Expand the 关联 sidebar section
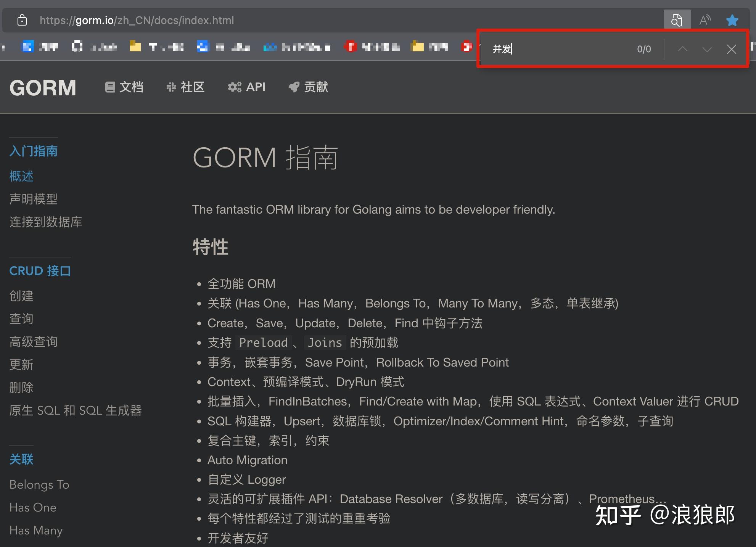This screenshot has height=547, width=756. coord(21,459)
